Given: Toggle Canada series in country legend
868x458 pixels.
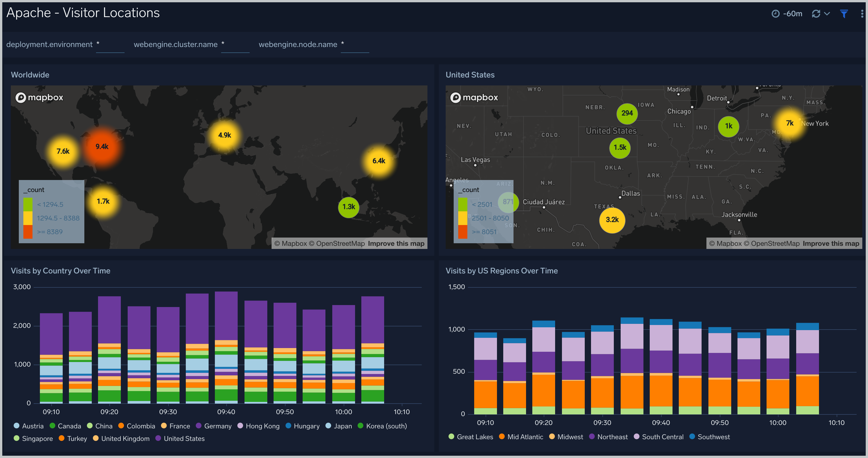Looking at the screenshot, I should [x=65, y=426].
